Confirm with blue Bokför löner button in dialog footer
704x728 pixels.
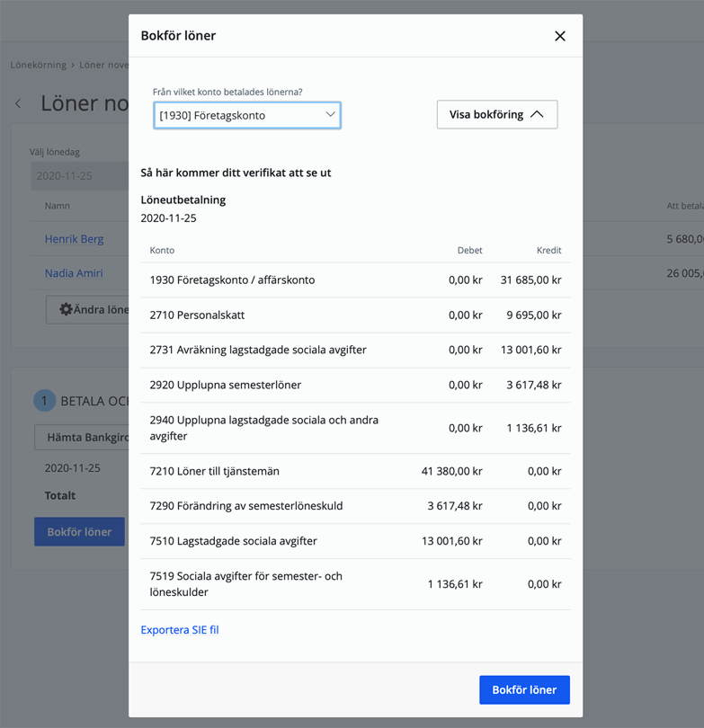[524, 689]
